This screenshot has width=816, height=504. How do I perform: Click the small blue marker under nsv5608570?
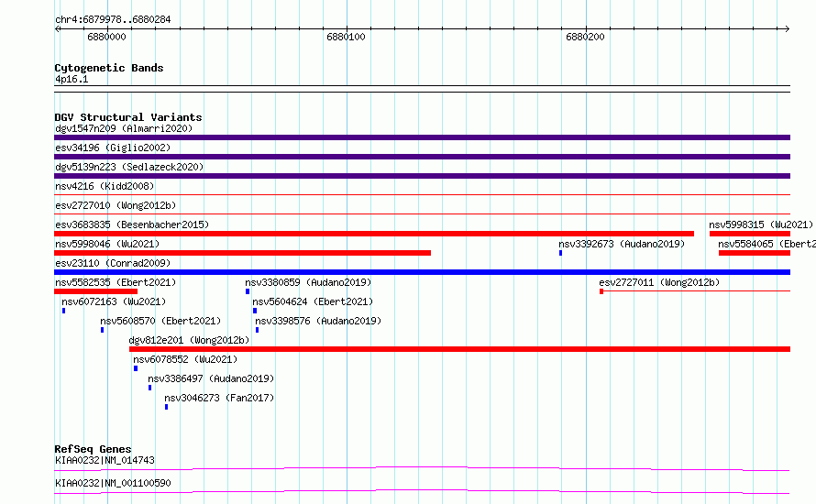(x=102, y=330)
